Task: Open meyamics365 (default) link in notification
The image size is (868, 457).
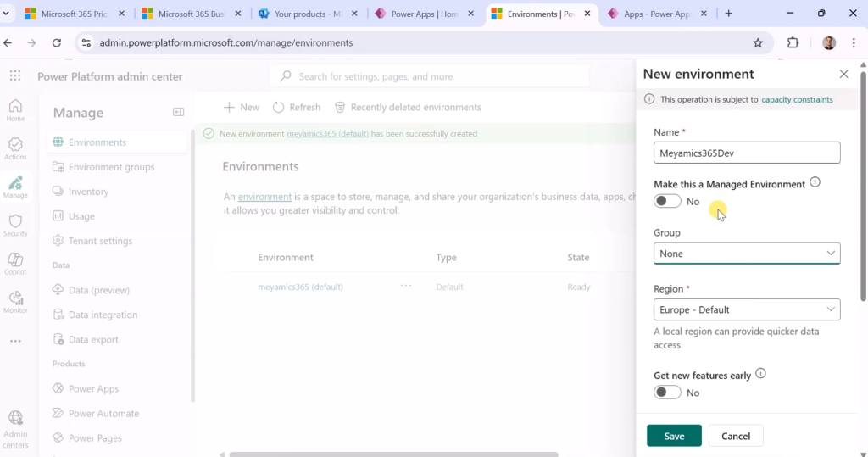Action: [328, 133]
